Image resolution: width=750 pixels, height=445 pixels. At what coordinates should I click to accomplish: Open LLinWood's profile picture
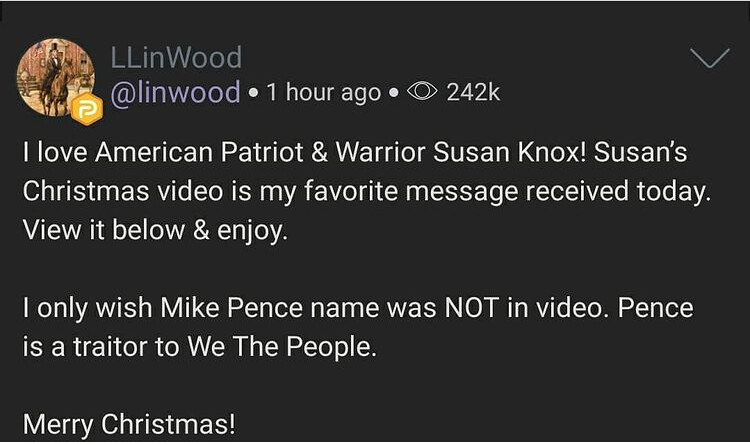(55, 77)
